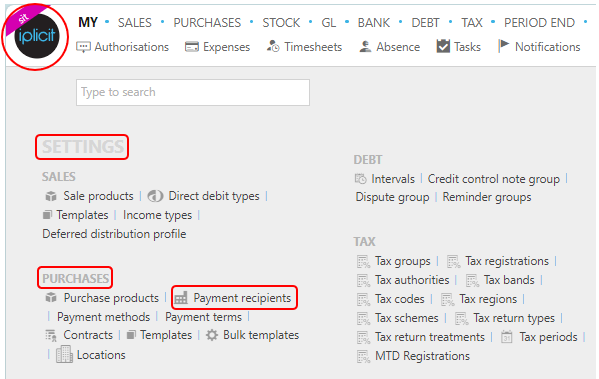This screenshot has height=379, width=599.
Task: Open the DEBT top menu
Action: click(x=425, y=23)
